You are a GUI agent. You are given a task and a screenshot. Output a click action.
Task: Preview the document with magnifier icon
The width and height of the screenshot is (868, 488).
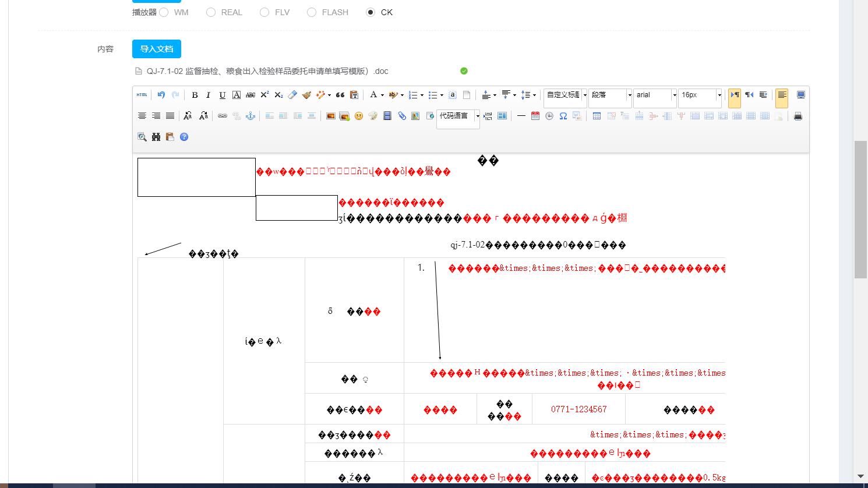[142, 137]
